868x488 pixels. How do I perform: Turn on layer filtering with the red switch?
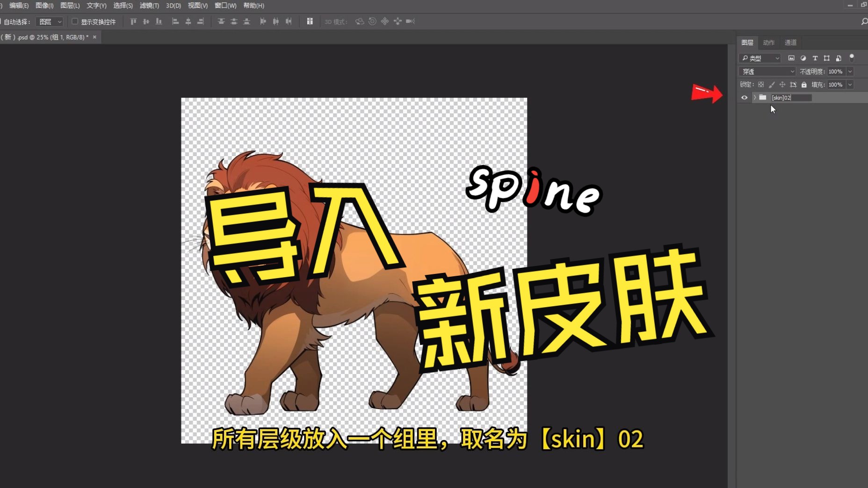pyautogui.click(x=852, y=58)
